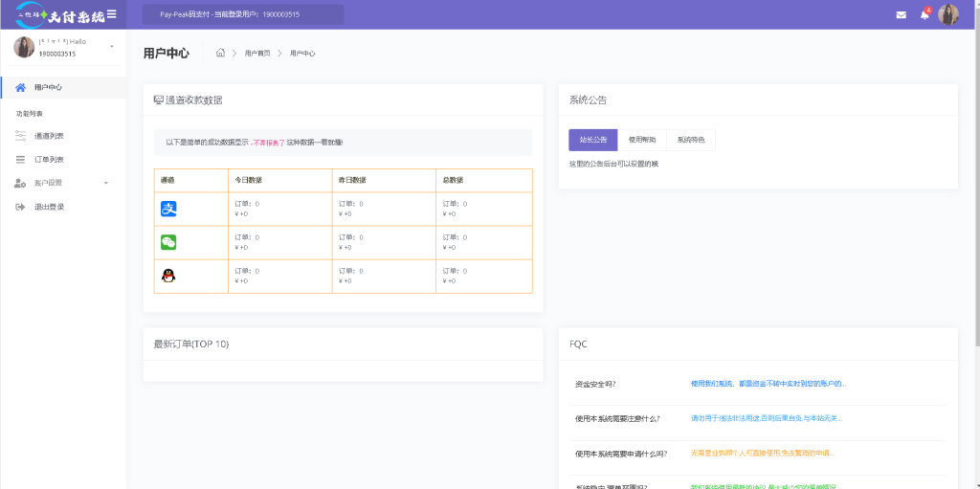Expand the 账户设置 submenu arrow
The image size is (980, 489).
(x=105, y=183)
